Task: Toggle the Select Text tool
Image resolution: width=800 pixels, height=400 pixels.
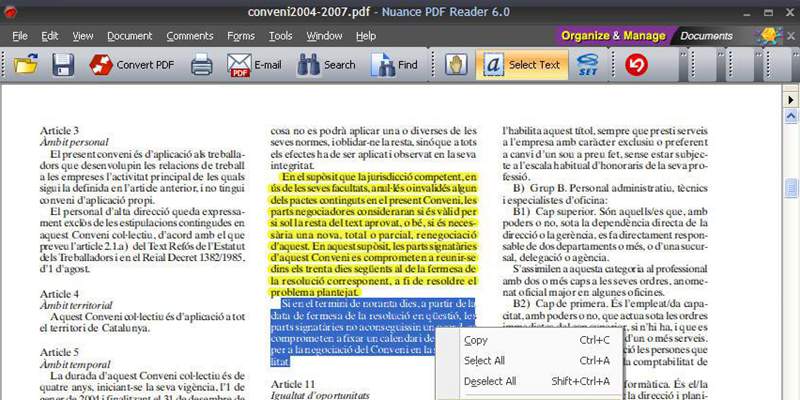Action: click(x=522, y=65)
